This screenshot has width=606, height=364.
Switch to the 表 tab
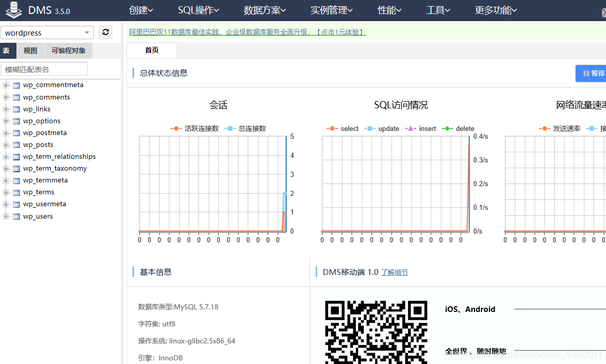8,51
